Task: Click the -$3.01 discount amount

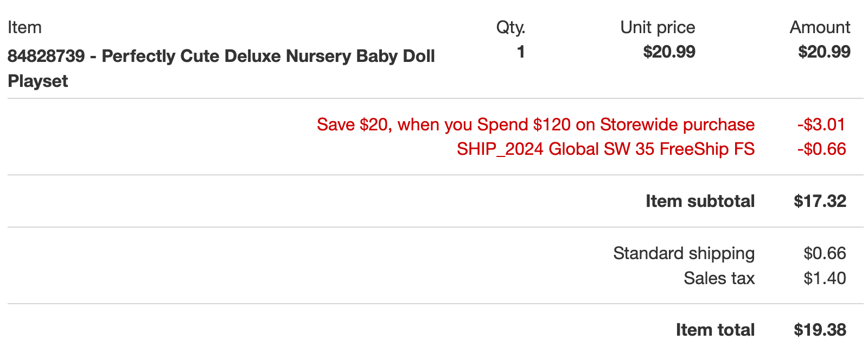Action: tap(821, 125)
